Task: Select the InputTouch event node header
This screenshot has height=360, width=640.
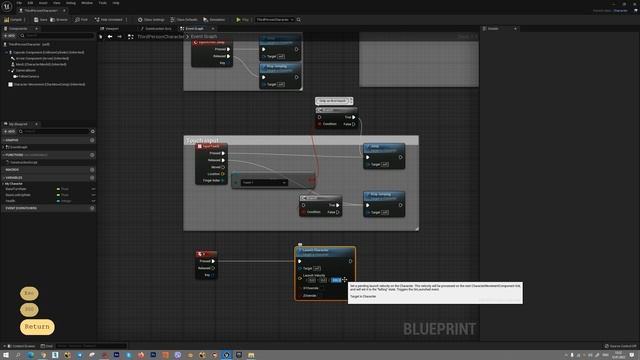Action: pos(211,146)
